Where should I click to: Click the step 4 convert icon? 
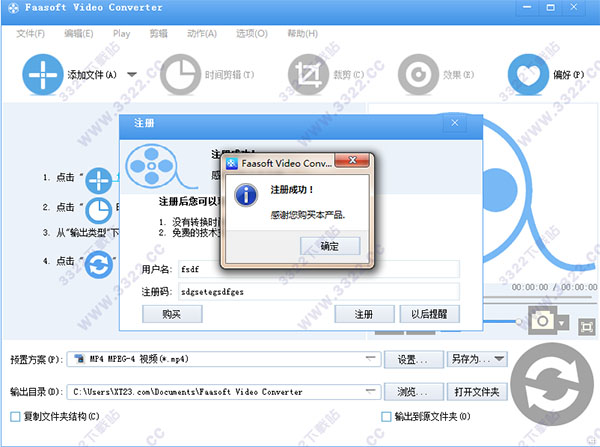[99, 264]
